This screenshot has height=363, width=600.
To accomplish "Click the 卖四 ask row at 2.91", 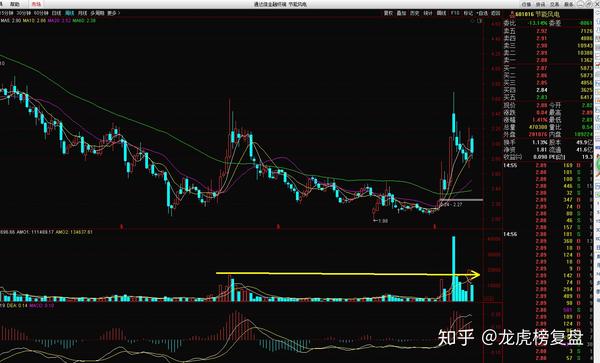I will click(548, 38).
